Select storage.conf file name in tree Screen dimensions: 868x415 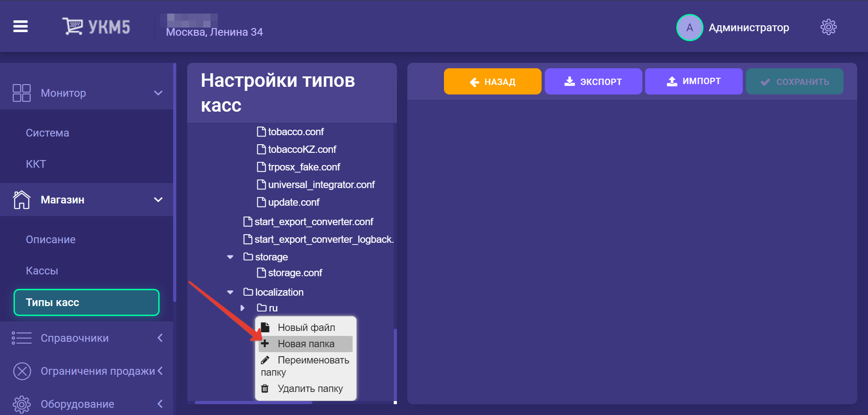click(x=295, y=273)
